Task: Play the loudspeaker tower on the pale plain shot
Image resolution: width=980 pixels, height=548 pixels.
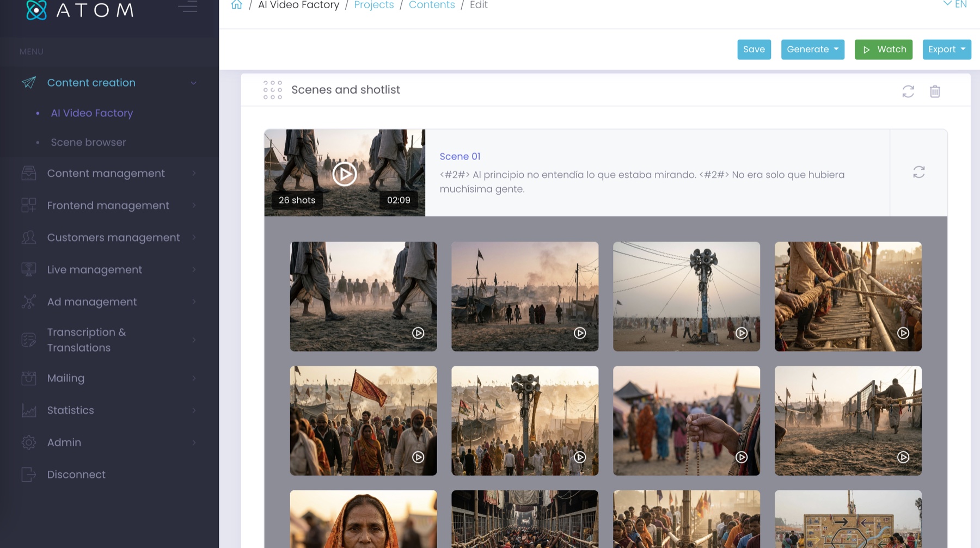Action: (x=742, y=333)
